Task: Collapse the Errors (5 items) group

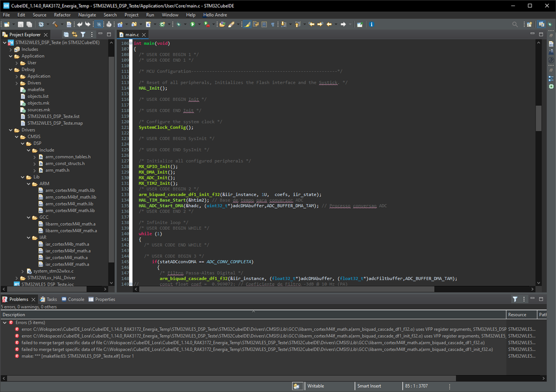Action: (6, 323)
